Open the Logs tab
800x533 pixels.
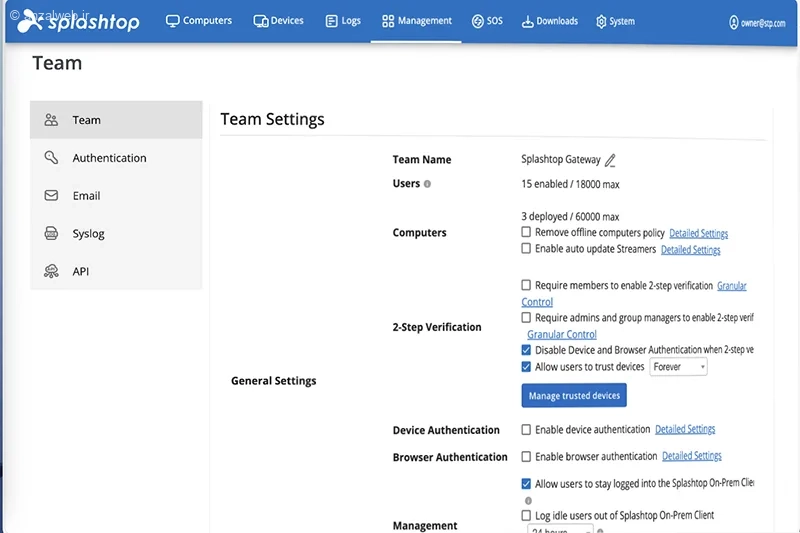point(343,21)
